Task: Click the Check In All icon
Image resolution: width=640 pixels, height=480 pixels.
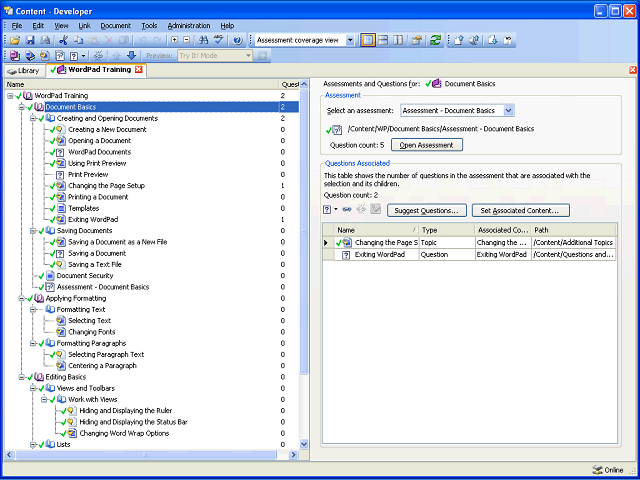Action: [x=474, y=40]
